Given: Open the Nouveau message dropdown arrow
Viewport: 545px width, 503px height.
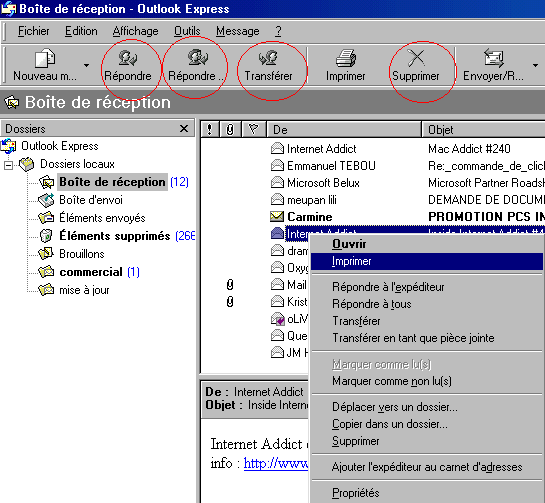Looking at the screenshot, I should click(86, 65).
